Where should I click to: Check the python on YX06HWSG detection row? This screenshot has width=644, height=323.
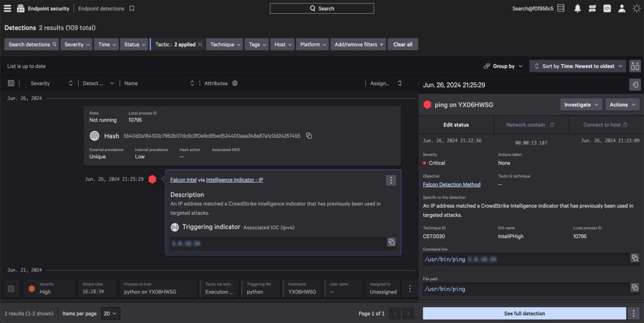click(11, 288)
